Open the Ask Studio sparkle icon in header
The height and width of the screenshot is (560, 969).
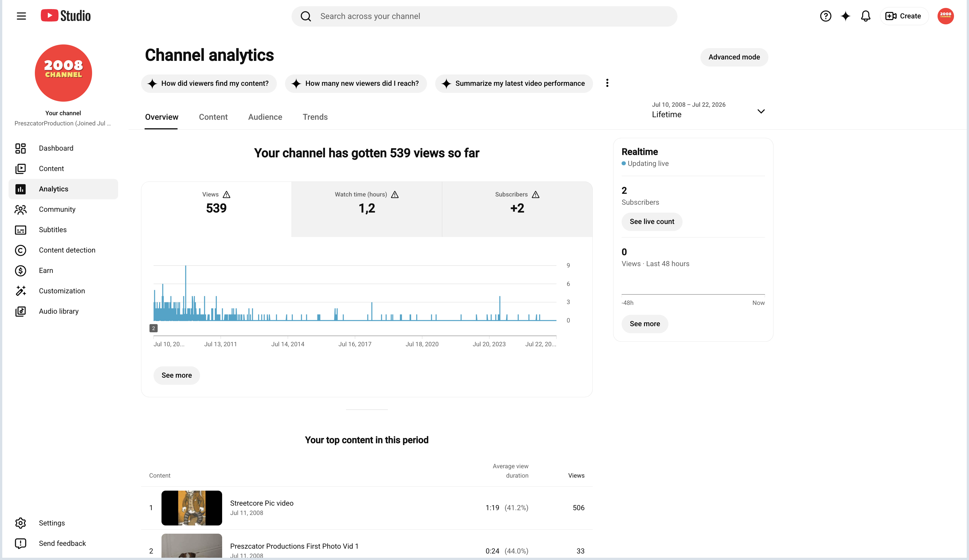pyautogui.click(x=845, y=16)
